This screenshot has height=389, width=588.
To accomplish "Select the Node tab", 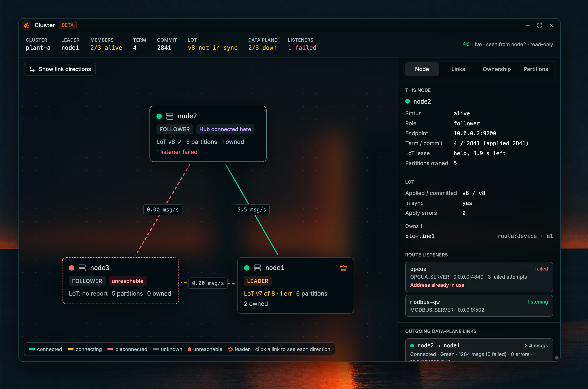I will tap(422, 69).
